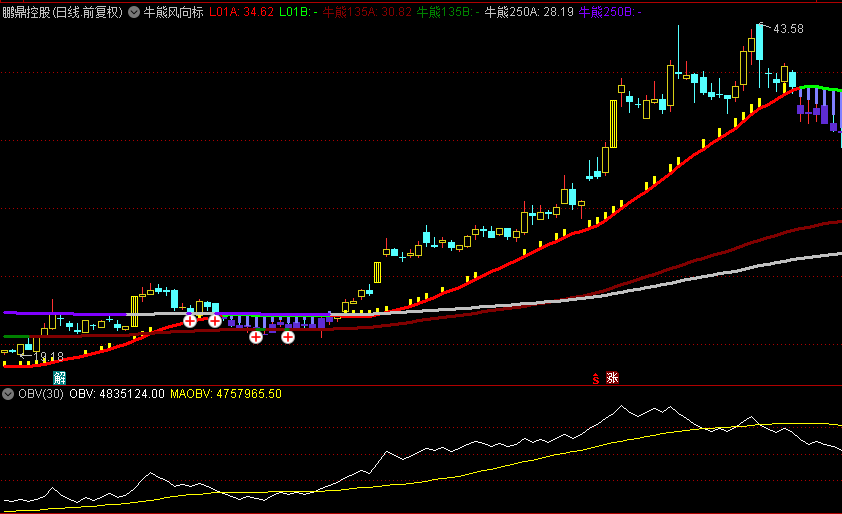Click the 43.58 high price label

click(788, 29)
